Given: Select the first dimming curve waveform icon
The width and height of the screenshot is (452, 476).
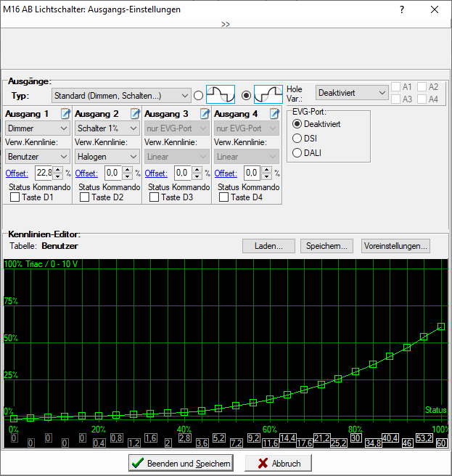Looking at the screenshot, I should tap(221, 94).
